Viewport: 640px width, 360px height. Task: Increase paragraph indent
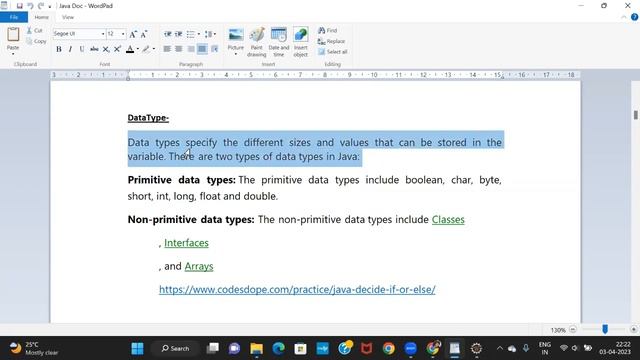178,34
